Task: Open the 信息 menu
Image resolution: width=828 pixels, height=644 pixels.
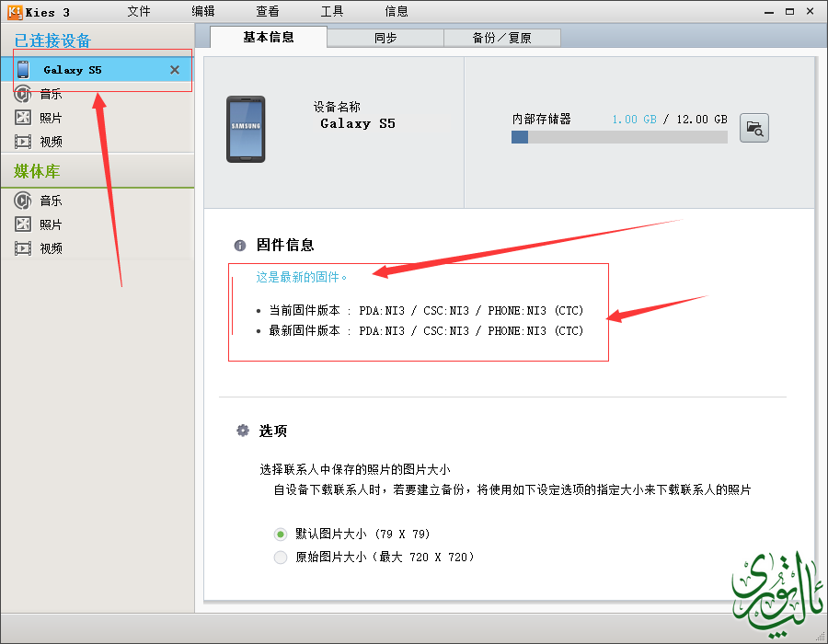Action: point(397,11)
